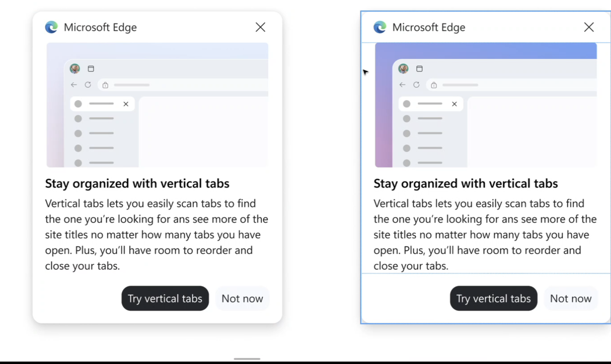Click Try vertical tabs in left dialog

(x=165, y=298)
